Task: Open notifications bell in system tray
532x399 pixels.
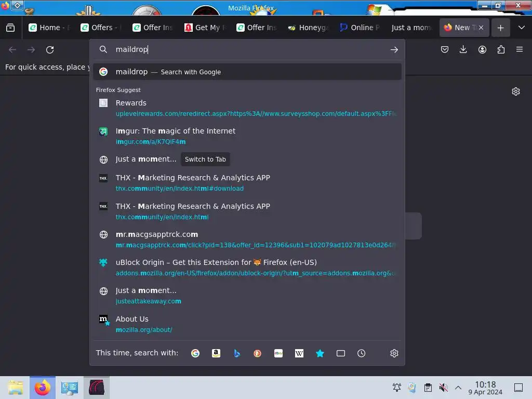Action: click(396, 388)
